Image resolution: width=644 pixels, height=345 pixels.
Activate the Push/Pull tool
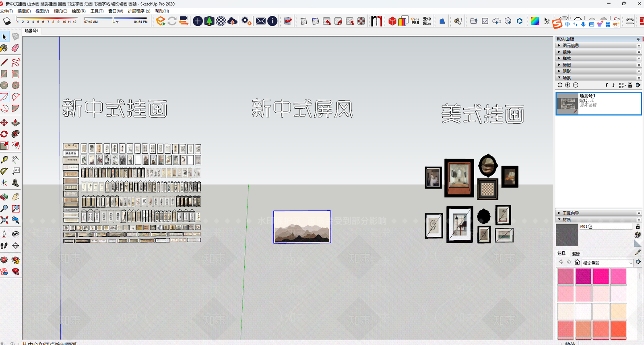point(15,123)
